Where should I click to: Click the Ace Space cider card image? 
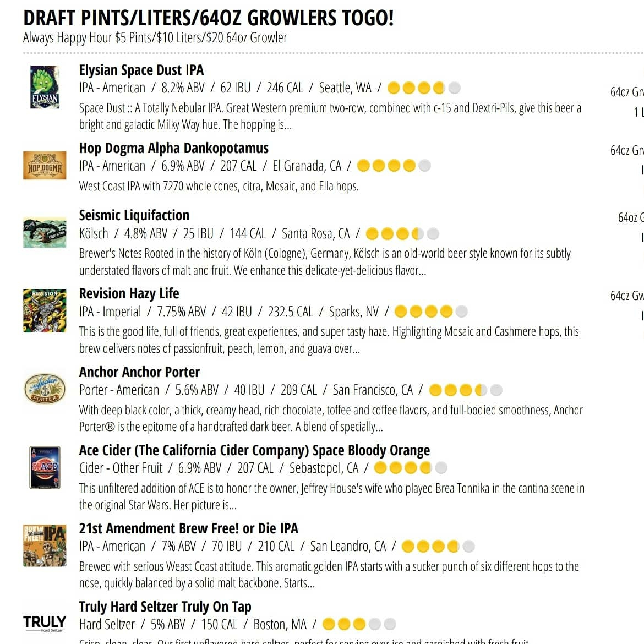pyautogui.click(x=45, y=467)
